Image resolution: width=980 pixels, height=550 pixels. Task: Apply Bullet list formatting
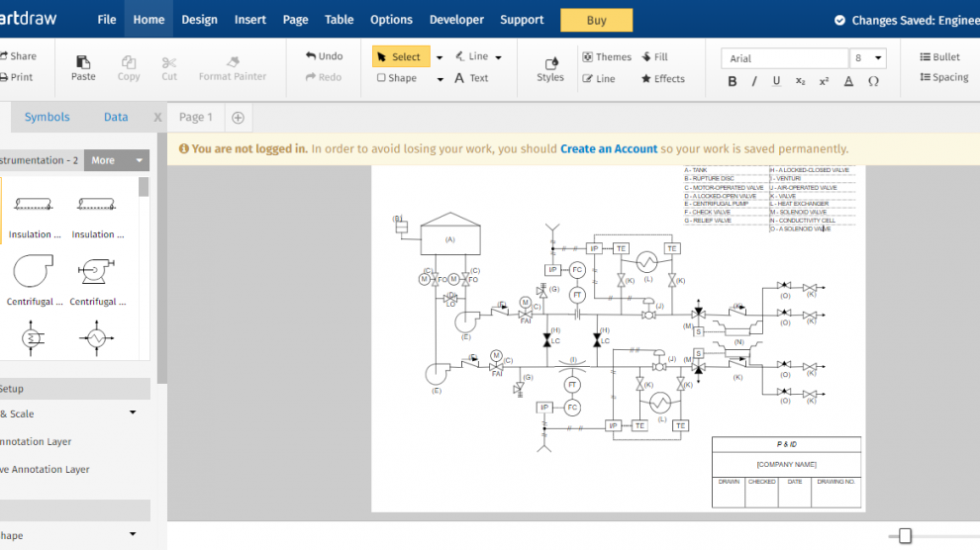tap(939, 56)
